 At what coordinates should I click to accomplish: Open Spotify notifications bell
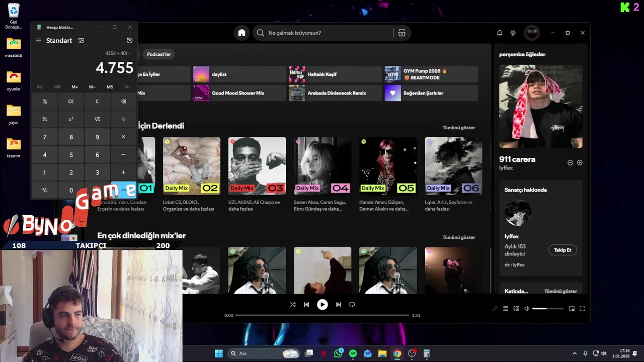pyautogui.click(x=500, y=33)
